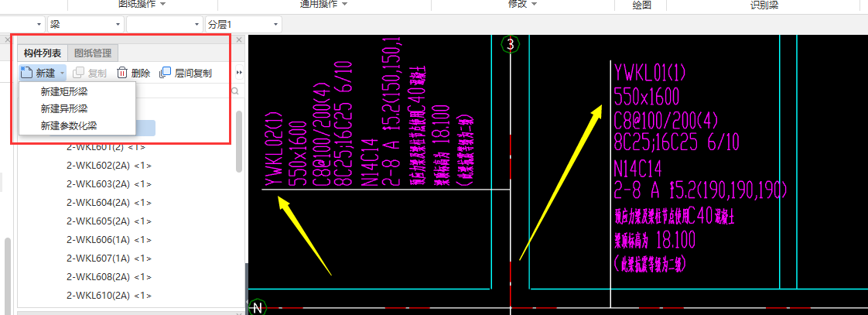The image size is (868, 315).
Task: Close the 构件列表 panel with X
Action: pos(240,40)
